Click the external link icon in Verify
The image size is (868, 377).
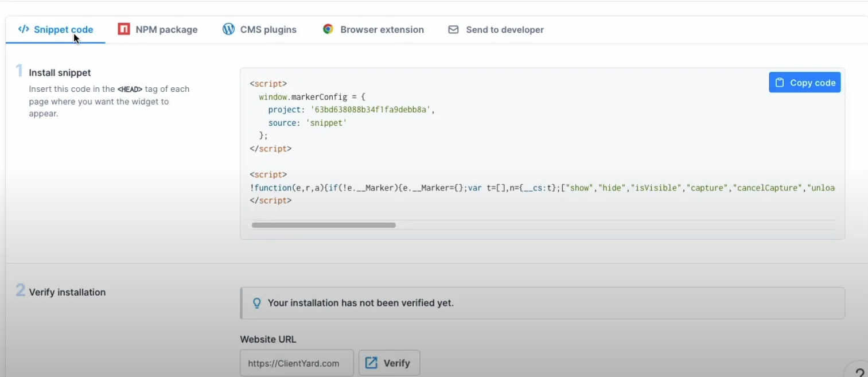tap(372, 363)
